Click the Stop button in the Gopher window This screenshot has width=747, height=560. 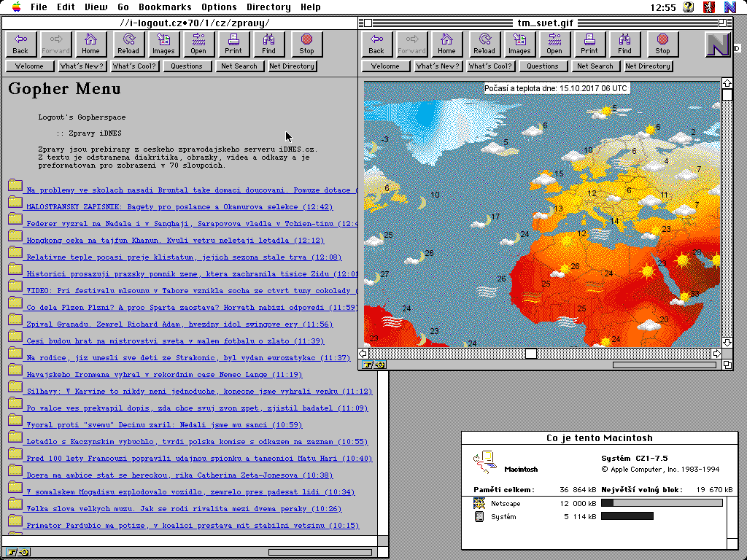tap(306, 44)
